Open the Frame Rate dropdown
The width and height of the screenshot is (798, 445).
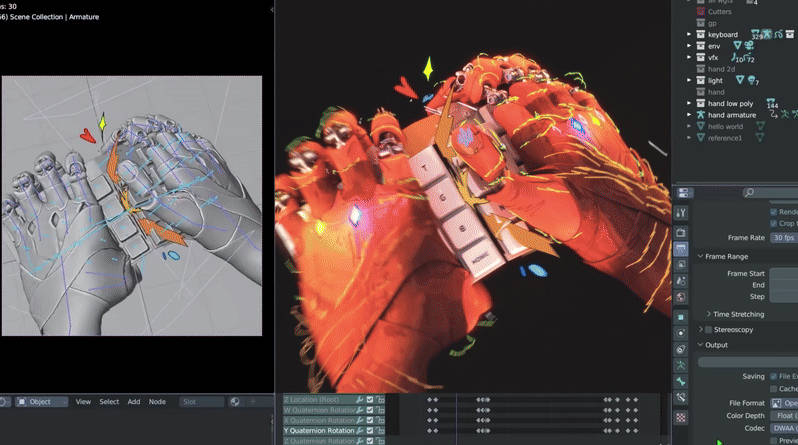[784, 238]
